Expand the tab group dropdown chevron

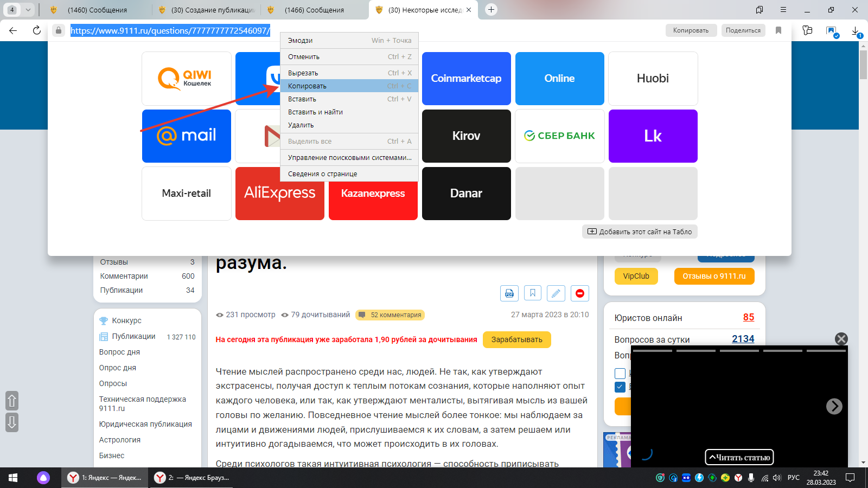click(28, 10)
